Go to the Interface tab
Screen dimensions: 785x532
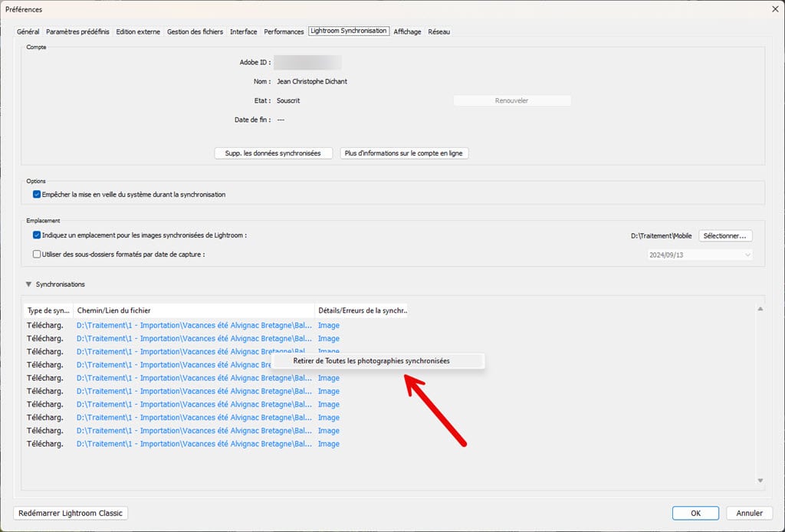243,31
